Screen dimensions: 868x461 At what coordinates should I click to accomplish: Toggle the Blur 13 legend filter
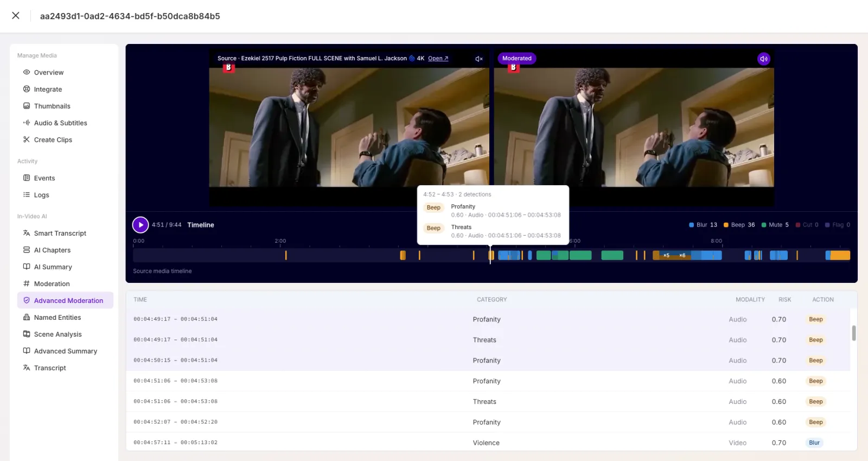pyautogui.click(x=703, y=225)
